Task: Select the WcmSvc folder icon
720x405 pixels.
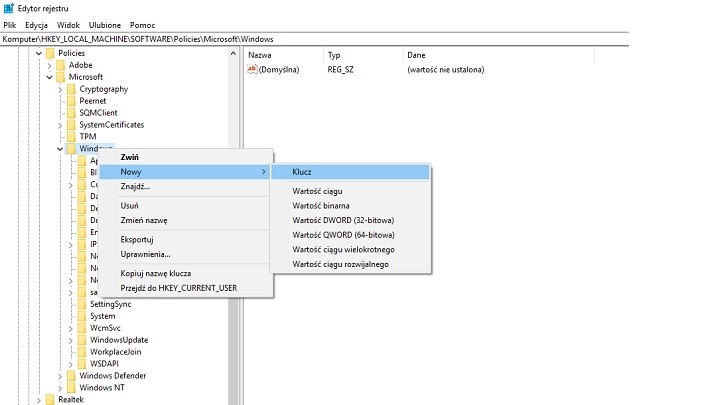Action: click(82, 328)
